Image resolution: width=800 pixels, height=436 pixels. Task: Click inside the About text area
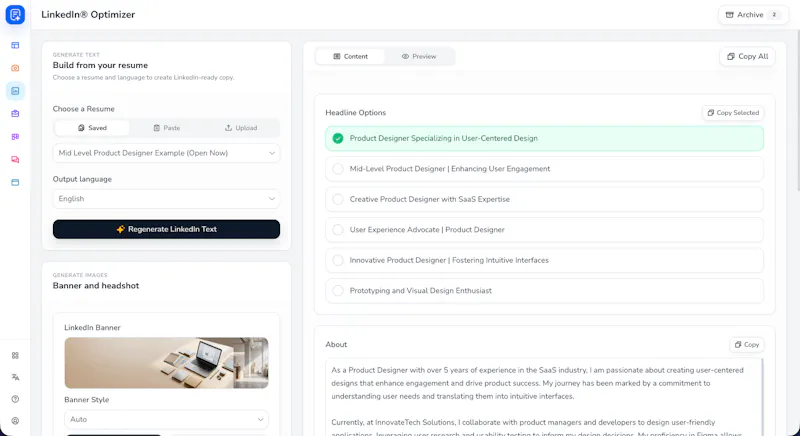click(542, 397)
